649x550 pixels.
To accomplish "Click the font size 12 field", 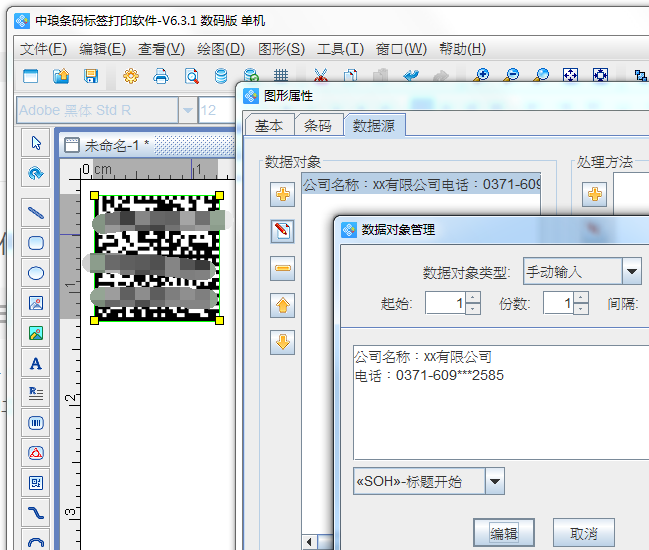I will 217,110.
